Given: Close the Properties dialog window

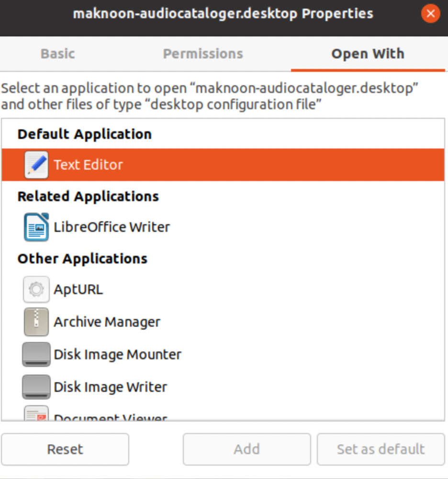Looking at the screenshot, I should pyautogui.click(x=430, y=14).
